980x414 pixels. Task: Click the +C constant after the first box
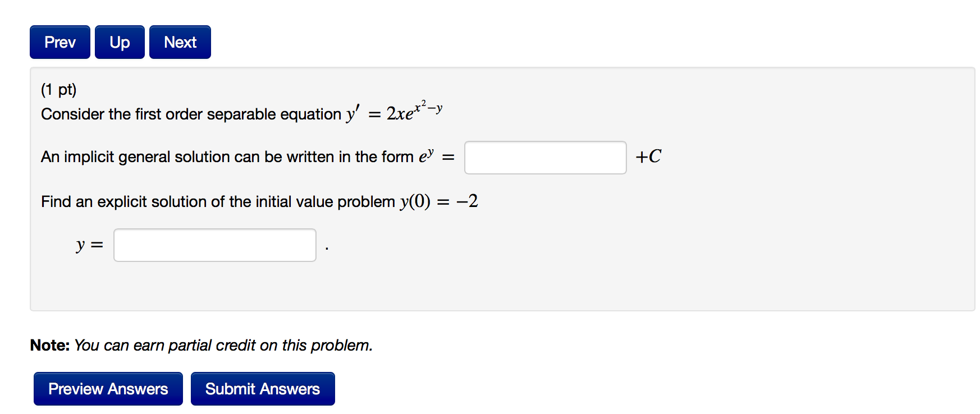(648, 157)
